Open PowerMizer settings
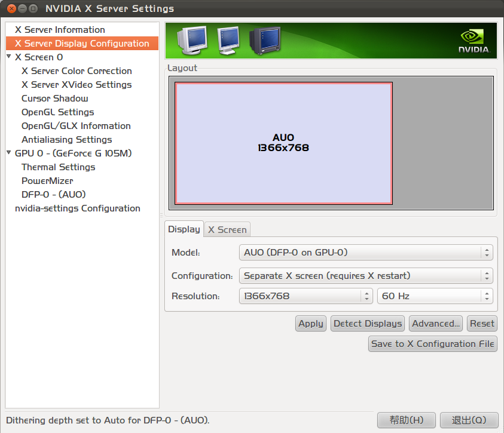504x433 pixels. (x=47, y=181)
